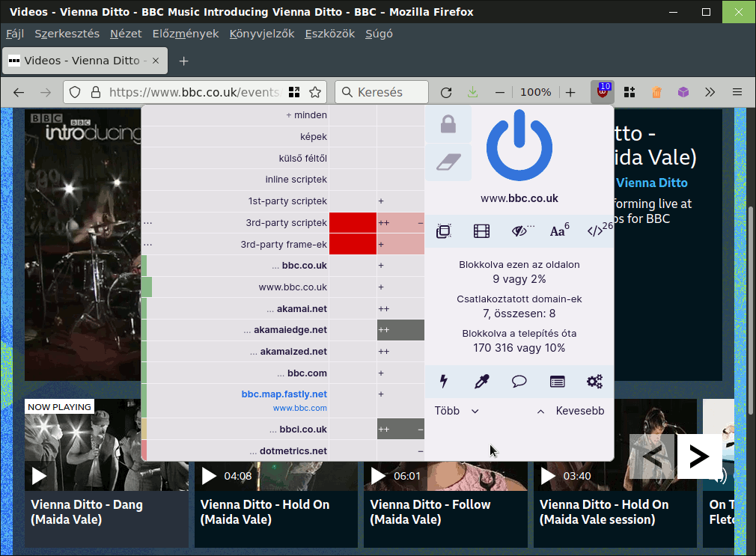Image resolution: width=756 pixels, height=556 pixels.
Task: Zoom in with the plus button
Action: 570,92
